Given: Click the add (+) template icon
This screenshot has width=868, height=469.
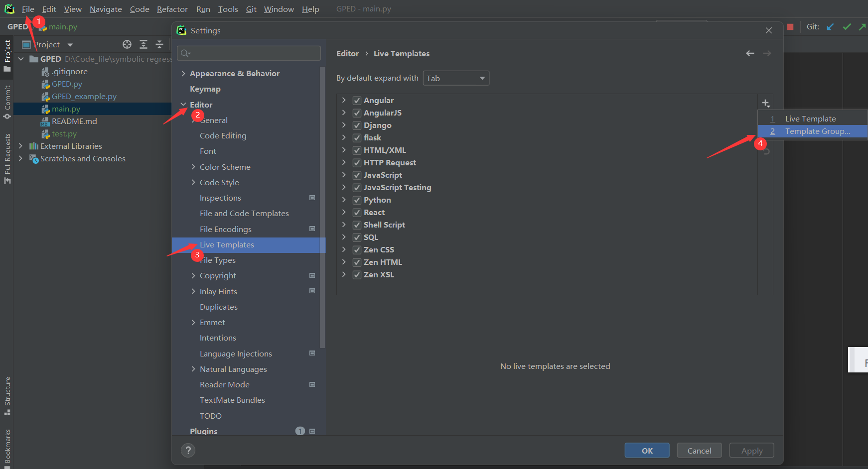Looking at the screenshot, I should click(x=766, y=104).
